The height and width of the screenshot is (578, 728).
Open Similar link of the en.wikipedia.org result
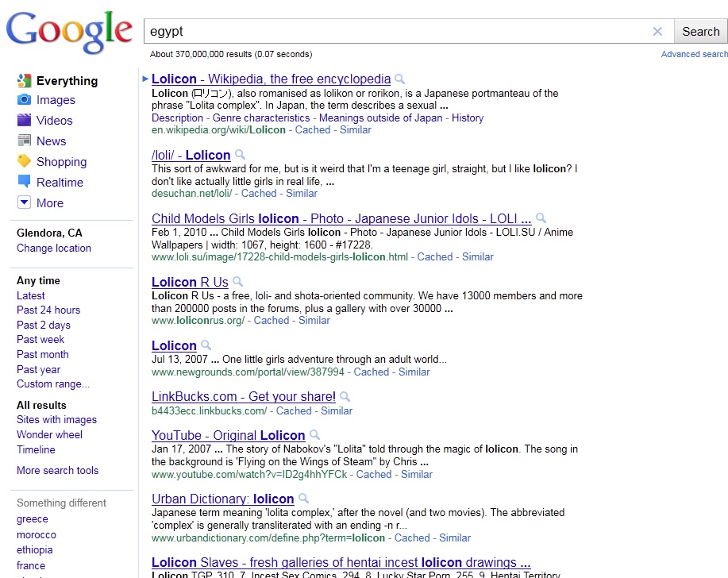[x=355, y=130]
